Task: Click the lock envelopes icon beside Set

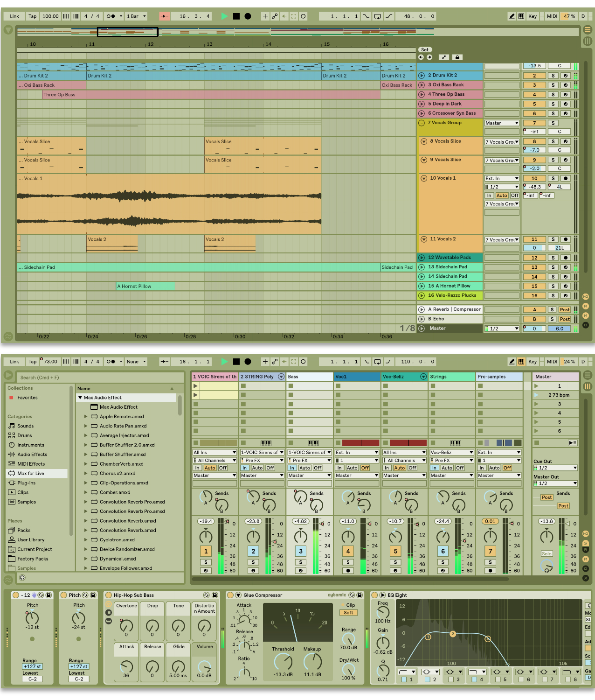Action: (x=457, y=57)
